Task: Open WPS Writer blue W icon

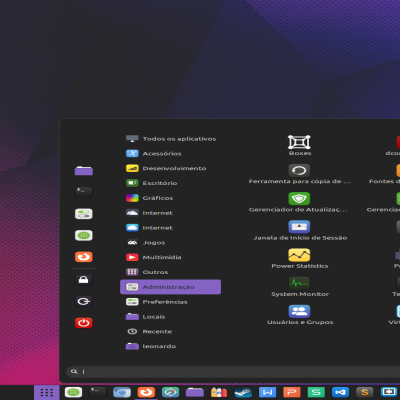Action: 267,392
